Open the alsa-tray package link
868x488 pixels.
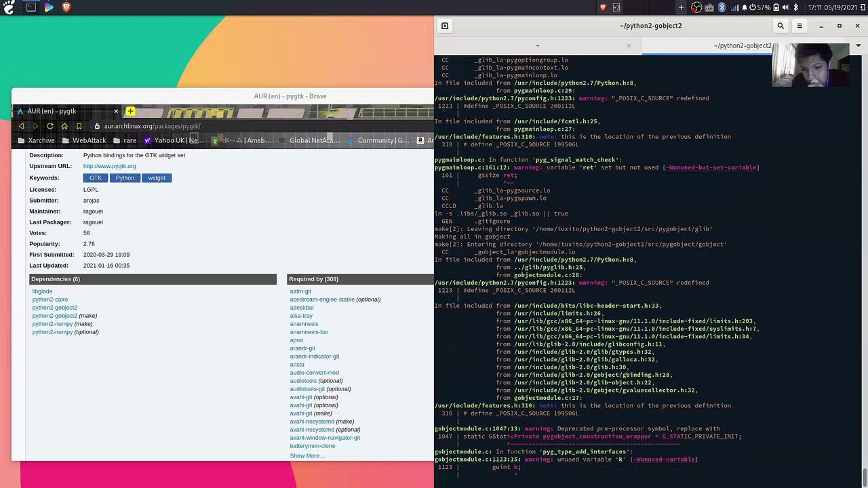click(301, 316)
